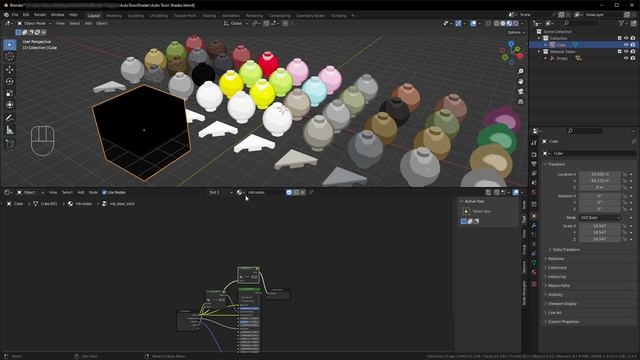
Task: Switch orthographic/perspective grid icon
Action: pyautogui.click(x=520, y=101)
